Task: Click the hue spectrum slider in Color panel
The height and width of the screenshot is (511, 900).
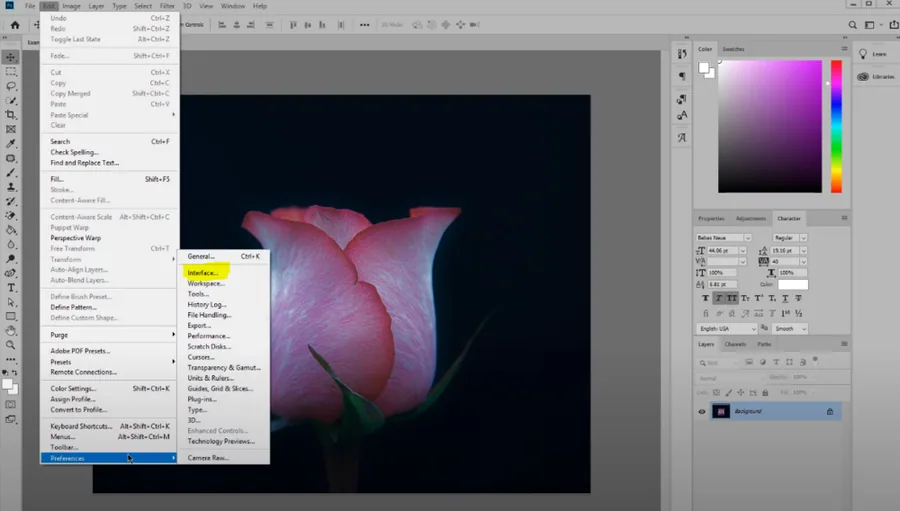Action: [836, 126]
